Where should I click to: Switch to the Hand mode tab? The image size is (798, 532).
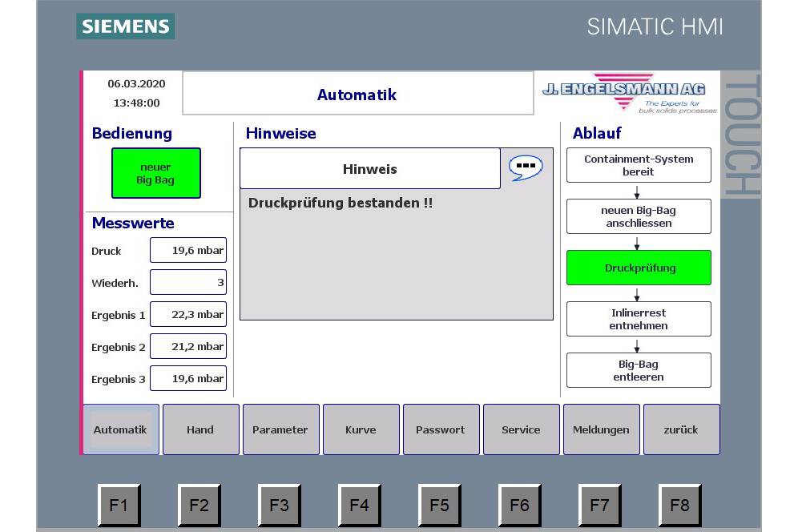tap(200, 429)
